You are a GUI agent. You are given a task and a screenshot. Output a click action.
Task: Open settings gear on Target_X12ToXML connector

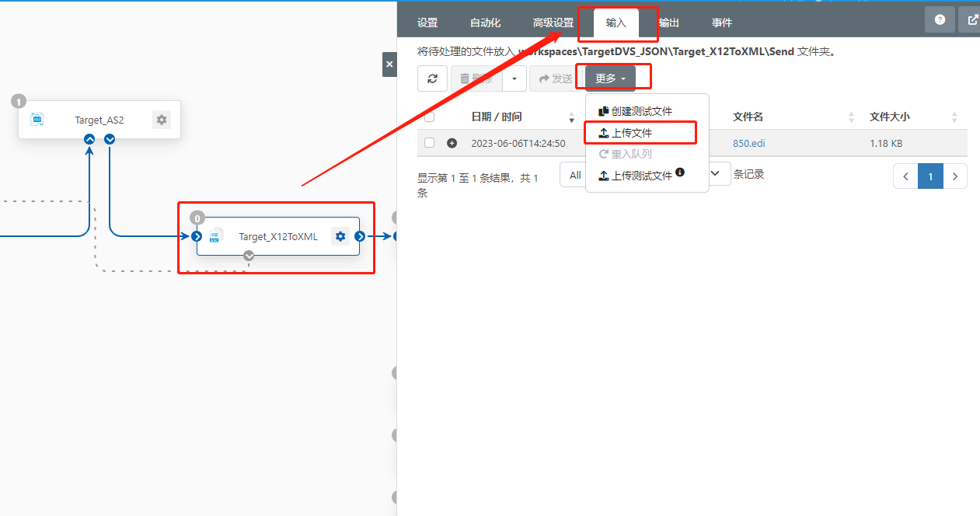pyautogui.click(x=340, y=236)
